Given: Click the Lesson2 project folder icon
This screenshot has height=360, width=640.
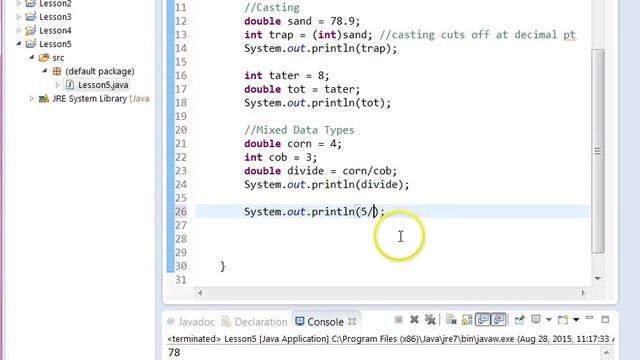Looking at the screenshot, I should [x=31, y=4].
